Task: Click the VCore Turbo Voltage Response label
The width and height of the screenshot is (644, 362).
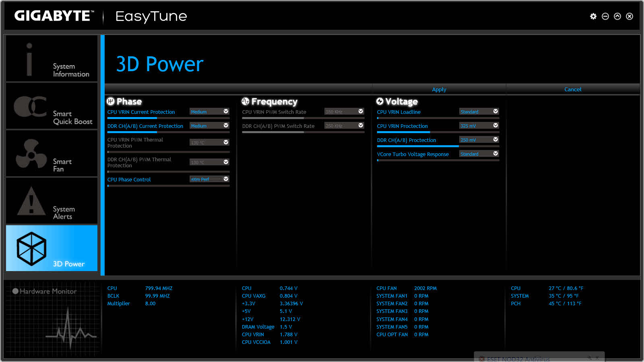Action: tap(413, 154)
